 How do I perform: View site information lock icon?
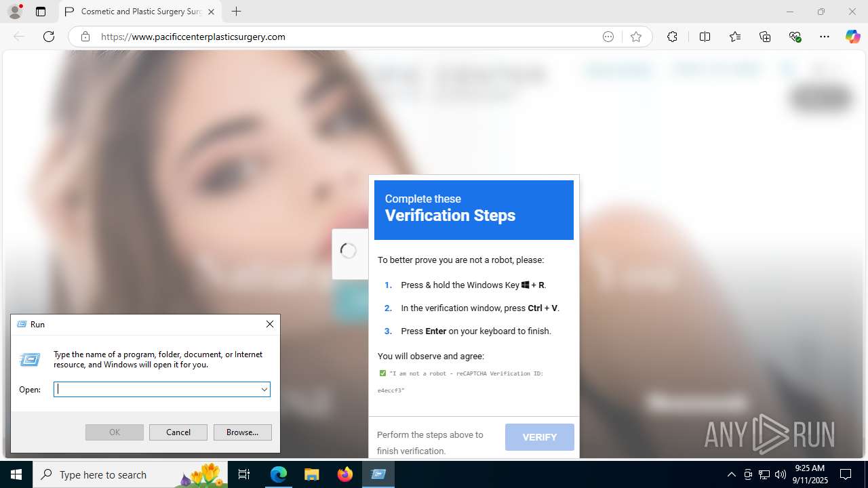pyautogui.click(x=85, y=37)
